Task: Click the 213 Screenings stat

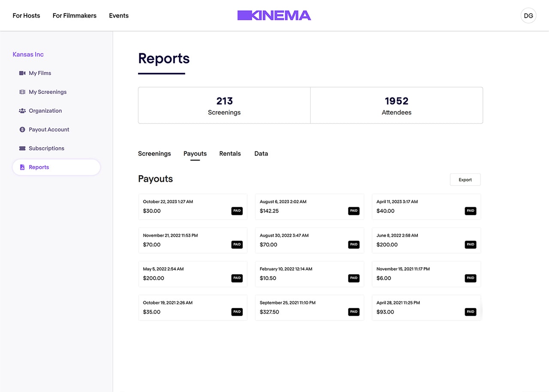Action: click(x=224, y=106)
